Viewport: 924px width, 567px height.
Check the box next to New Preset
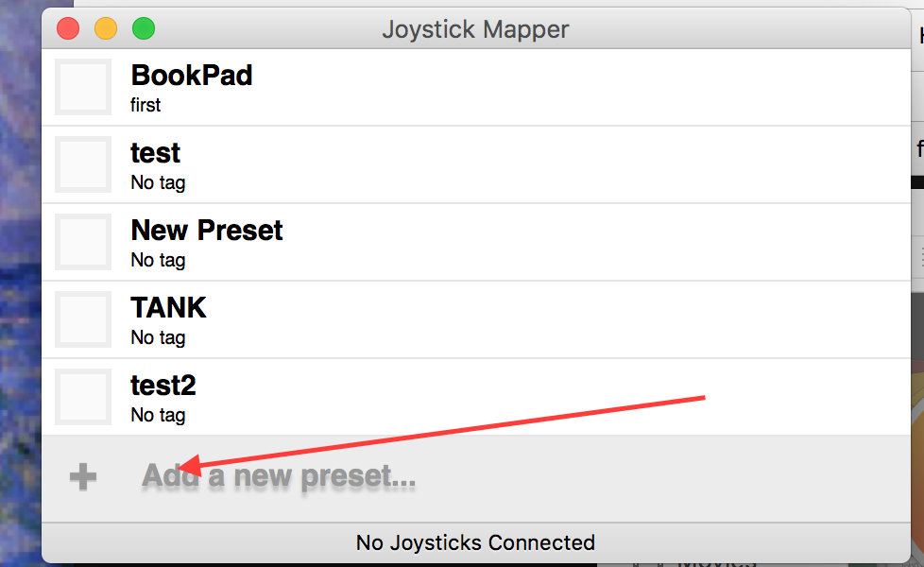pos(83,242)
